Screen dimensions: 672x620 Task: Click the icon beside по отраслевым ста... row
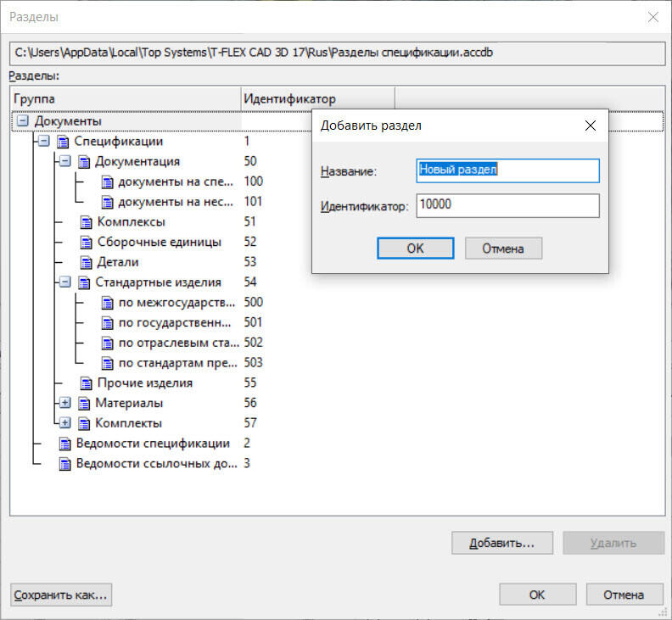pos(107,344)
